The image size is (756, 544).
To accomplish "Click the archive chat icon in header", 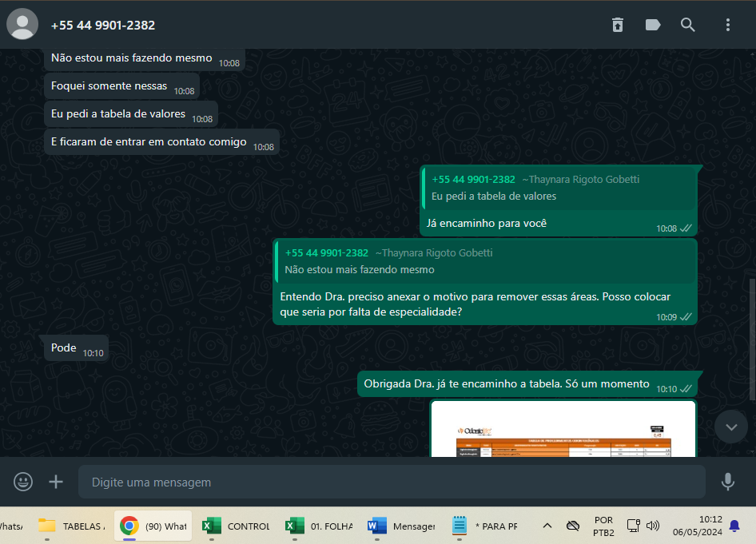I will pyautogui.click(x=618, y=25).
